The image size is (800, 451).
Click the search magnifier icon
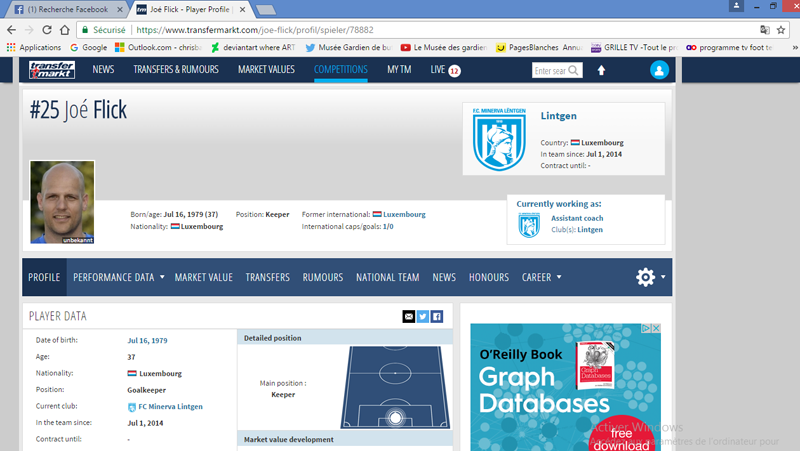click(573, 70)
